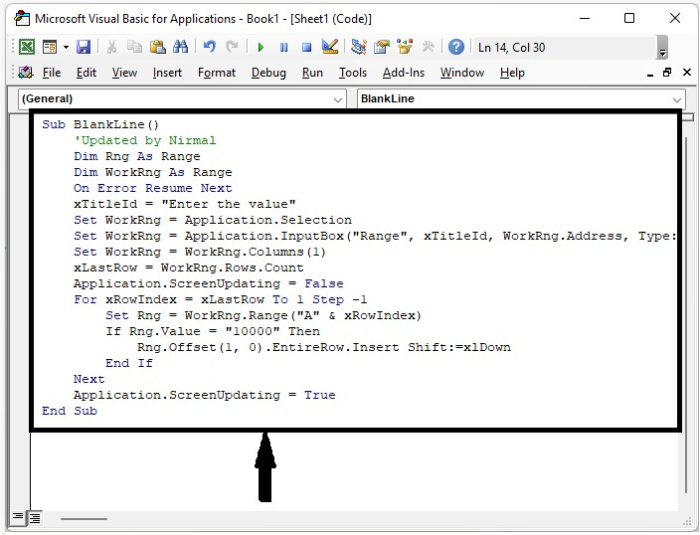The width and height of the screenshot is (700, 535).
Task: Open the Edit menu
Action: (86, 72)
